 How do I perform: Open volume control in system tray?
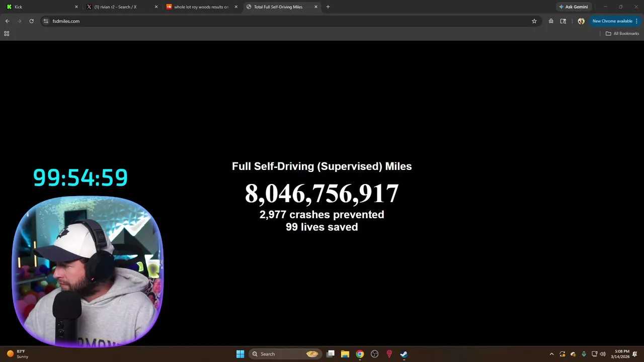[603, 354]
